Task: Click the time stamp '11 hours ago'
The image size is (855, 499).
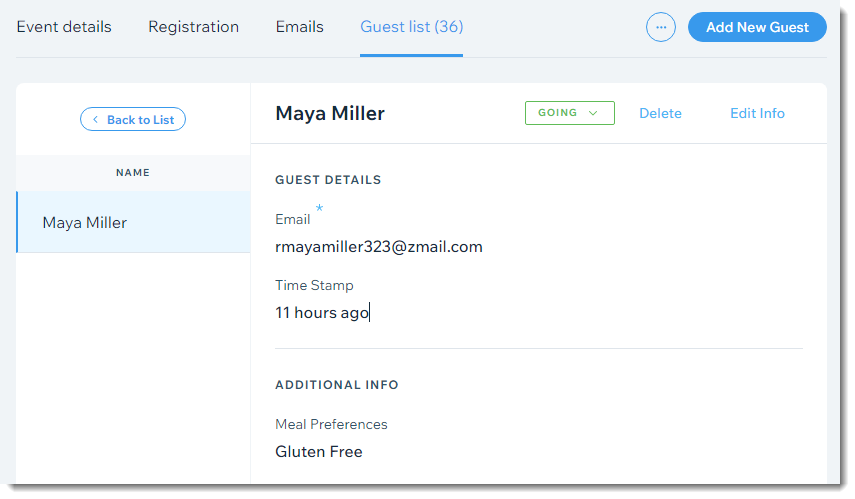Action: [x=322, y=312]
